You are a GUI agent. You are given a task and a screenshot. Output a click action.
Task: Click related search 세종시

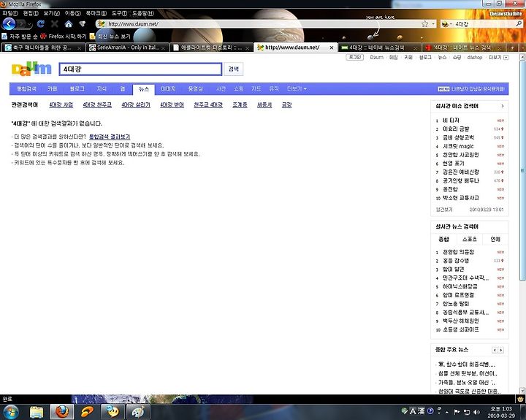264,105
